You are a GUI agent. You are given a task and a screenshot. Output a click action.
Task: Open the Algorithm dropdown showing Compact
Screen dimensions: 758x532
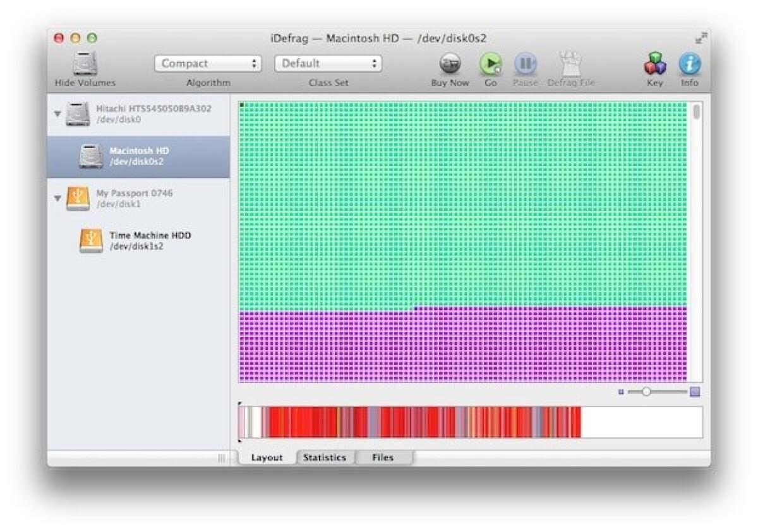tap(207, 63)
